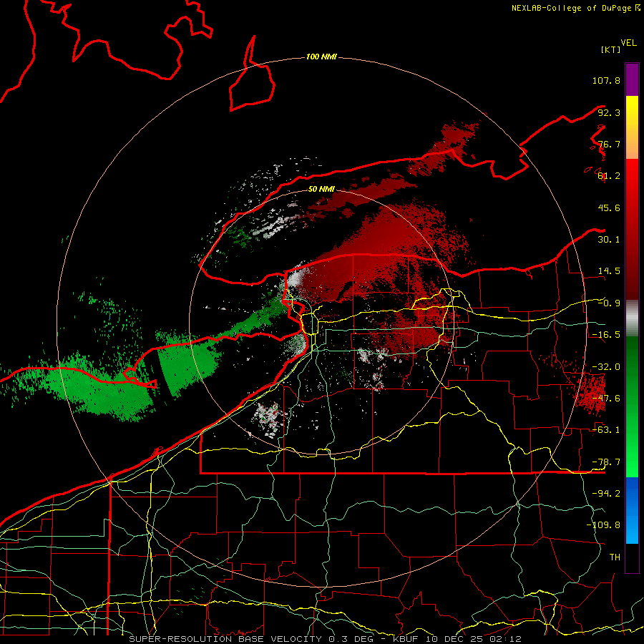Image resolution: width=644 pixels, height=644 pixels.
Task: Click the -78.7 legend value
Action: pyautogui.click(x=606, y=462)
